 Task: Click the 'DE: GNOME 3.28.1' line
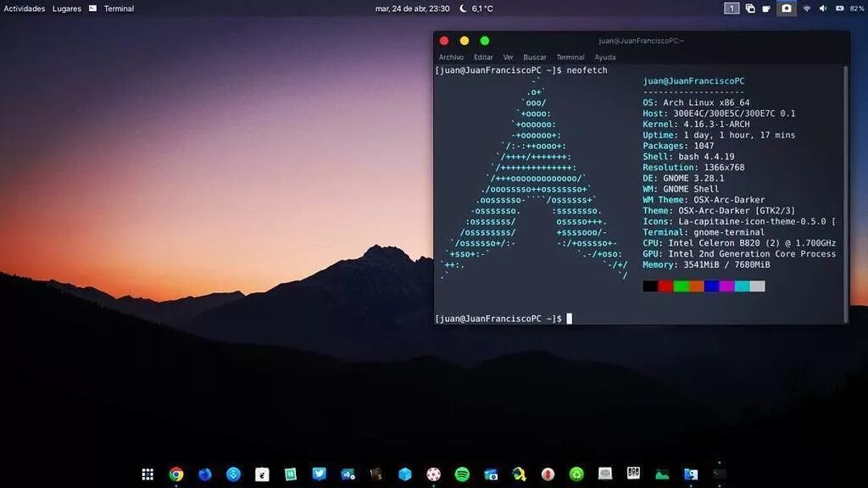[683, 178]
